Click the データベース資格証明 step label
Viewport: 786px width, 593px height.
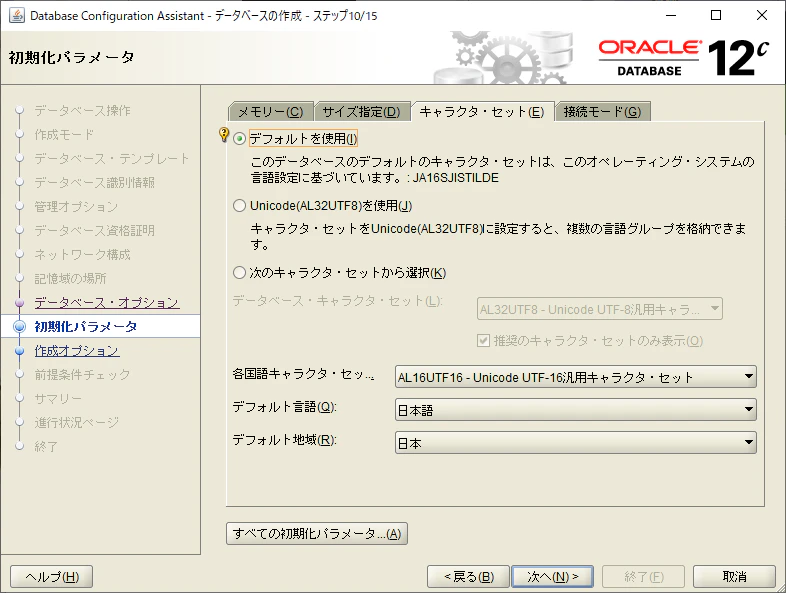(x=94, y=231)
